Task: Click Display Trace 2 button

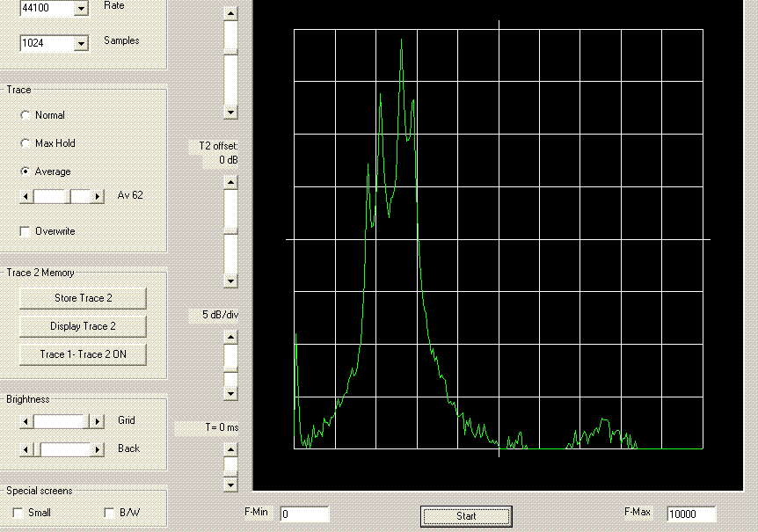Action: pos(84,326)
